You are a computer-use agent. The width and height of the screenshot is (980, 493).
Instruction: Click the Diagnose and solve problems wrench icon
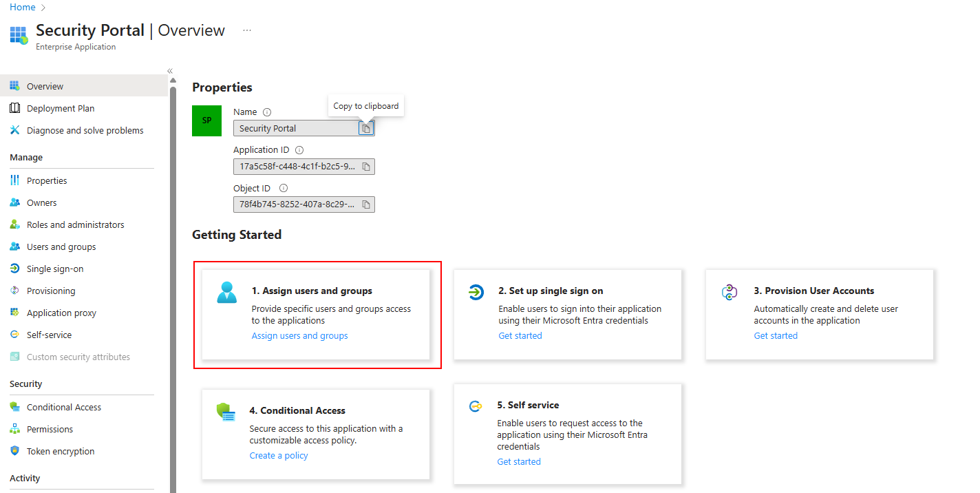coord(14,130)
